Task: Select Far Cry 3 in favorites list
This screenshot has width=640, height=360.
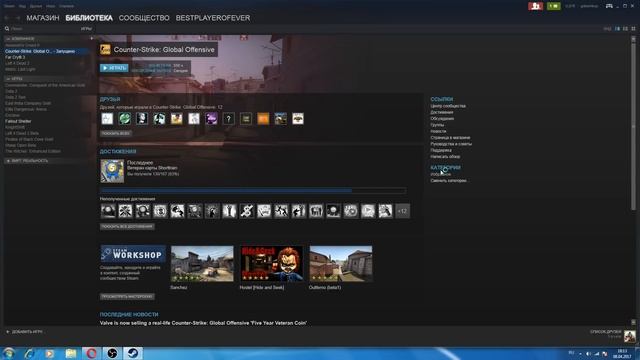Action: tap(15, 58)
